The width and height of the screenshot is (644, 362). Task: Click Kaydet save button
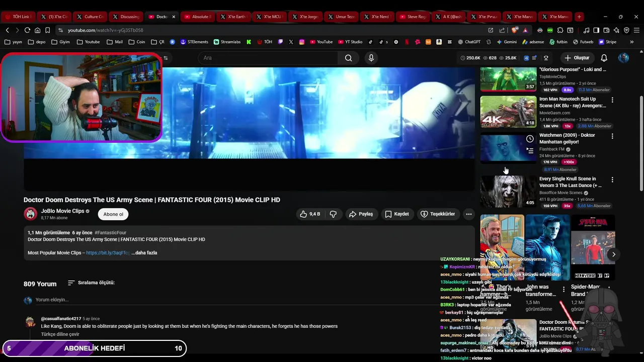coord(396,214)
